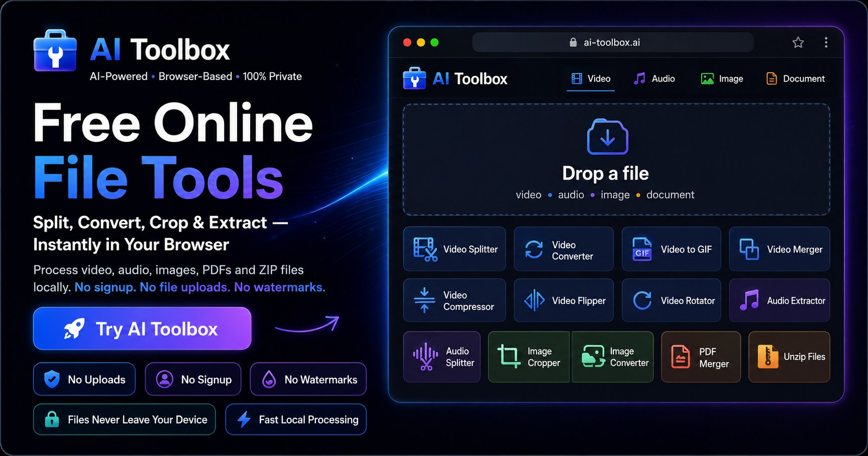
Task: Click the yellow minimize window dot
Action: (421, 43)
